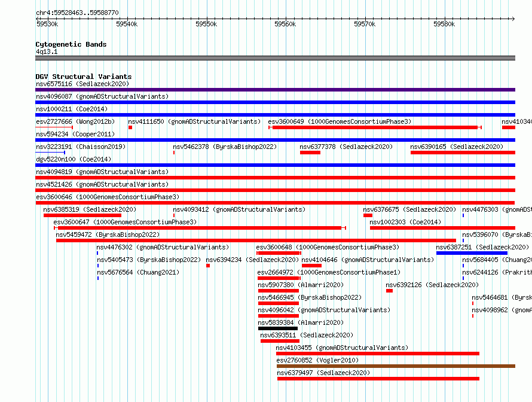Click the nsv6394234 (Sedlazeck2020) red marker

(208, 266)
